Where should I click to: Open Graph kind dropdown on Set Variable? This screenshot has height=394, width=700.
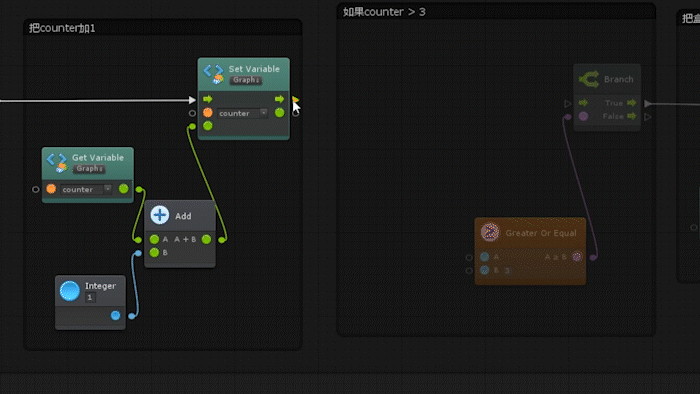246,80
